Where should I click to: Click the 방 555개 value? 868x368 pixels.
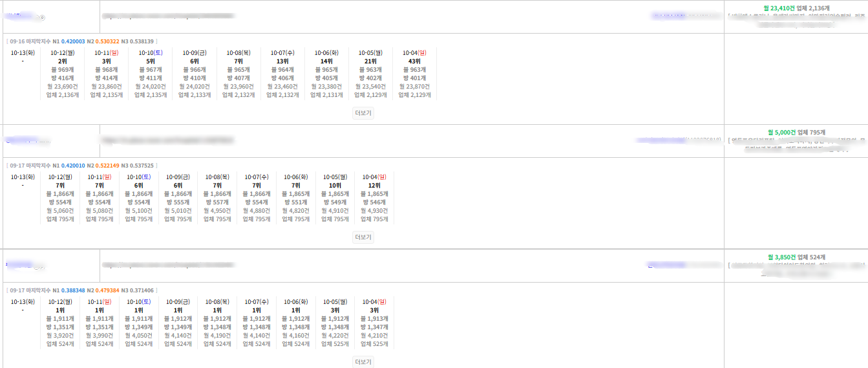click(x=178, y=202)
